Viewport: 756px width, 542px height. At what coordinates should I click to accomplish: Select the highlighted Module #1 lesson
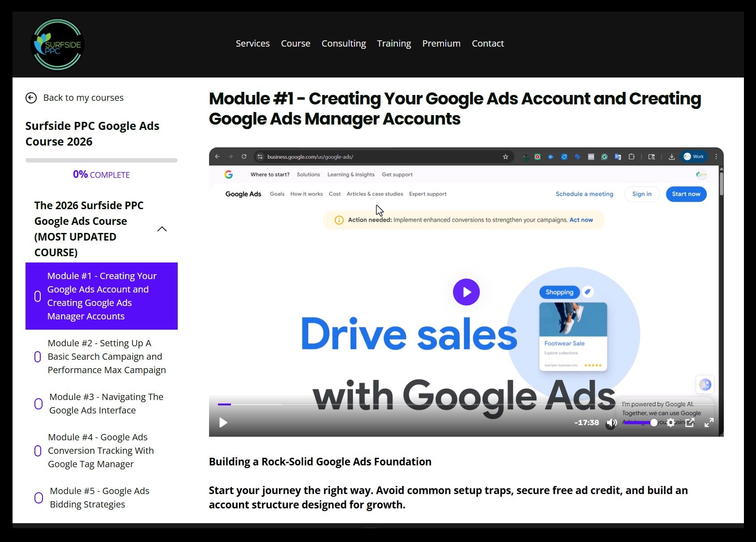point(102,296)
